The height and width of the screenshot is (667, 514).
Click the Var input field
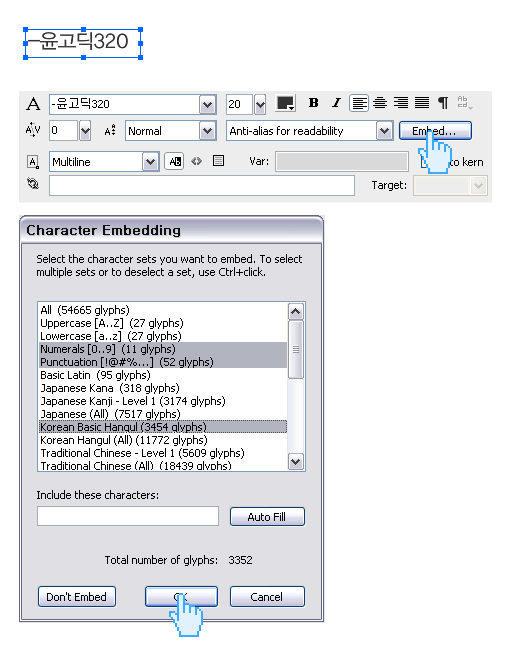pos(342,162)
